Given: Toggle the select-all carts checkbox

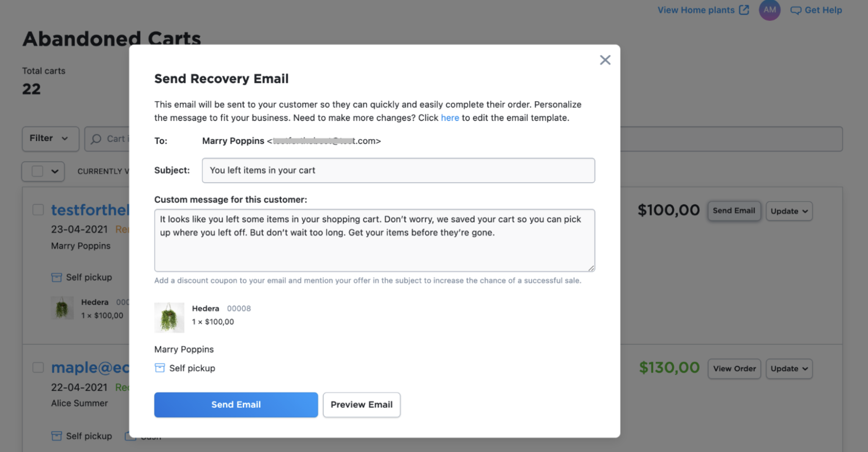Looking at the screenshot, I should [37, 171].
